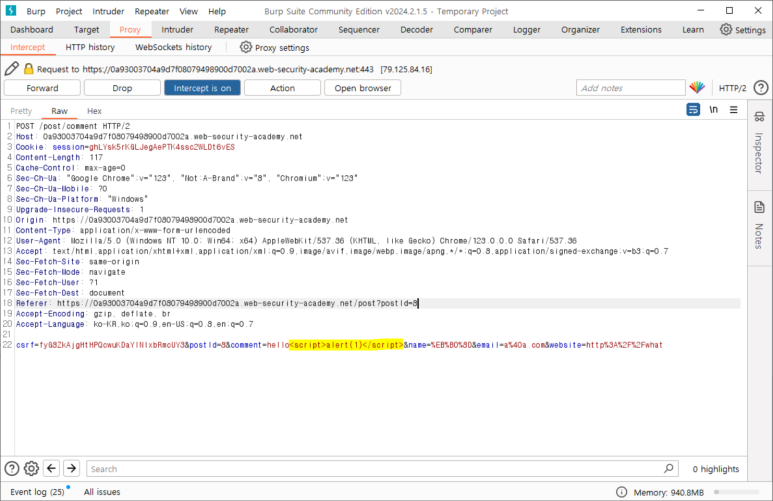Open Proxy settings gear
The height and width of the screenshot is (501, 773).
246,47
